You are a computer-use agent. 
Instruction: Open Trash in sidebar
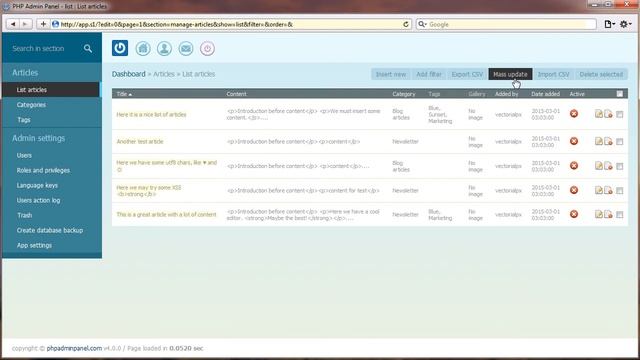24,216
